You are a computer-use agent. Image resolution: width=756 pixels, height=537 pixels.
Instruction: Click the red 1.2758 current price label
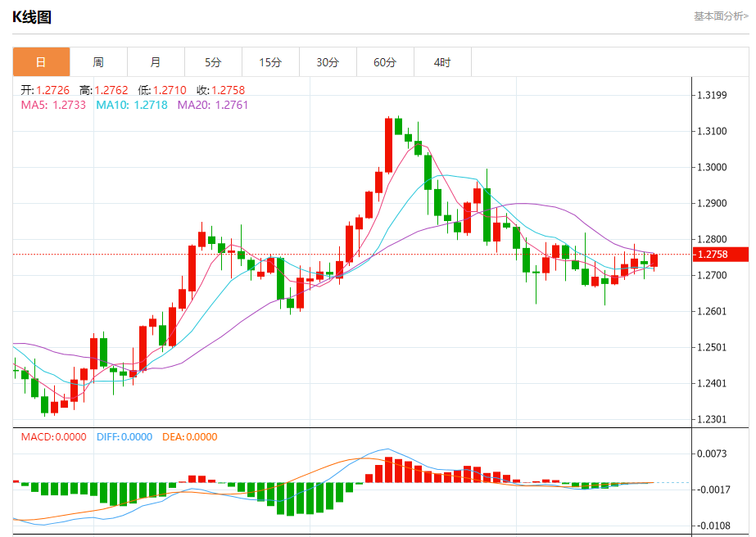pyautogui.click(x=720, y=254)
